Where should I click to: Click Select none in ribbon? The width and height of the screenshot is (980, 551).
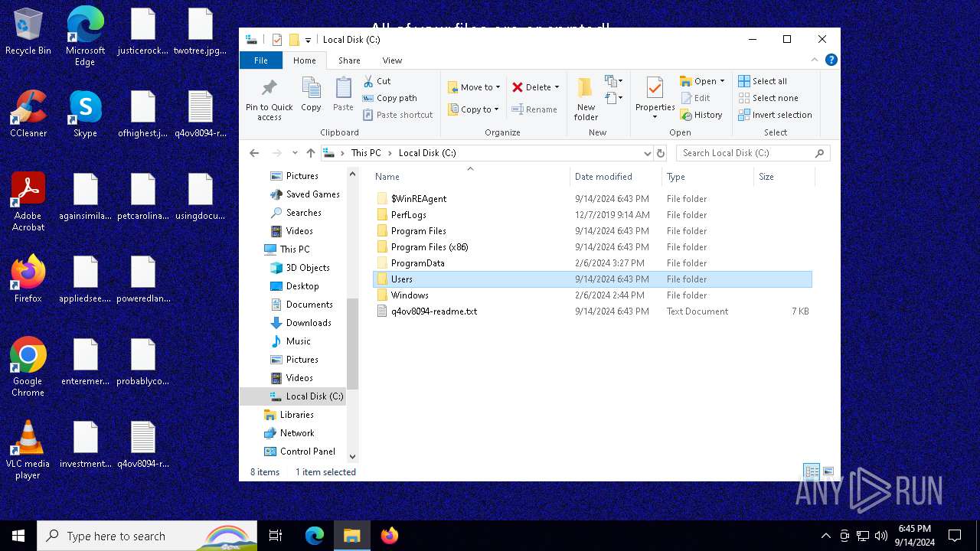coord(768,98)
